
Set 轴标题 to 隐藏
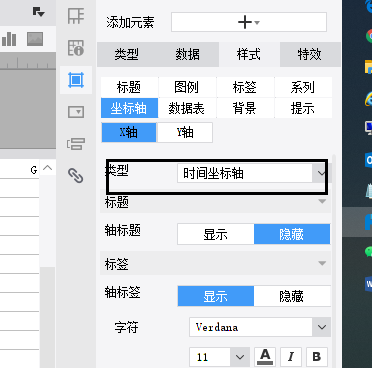[292, 234]
